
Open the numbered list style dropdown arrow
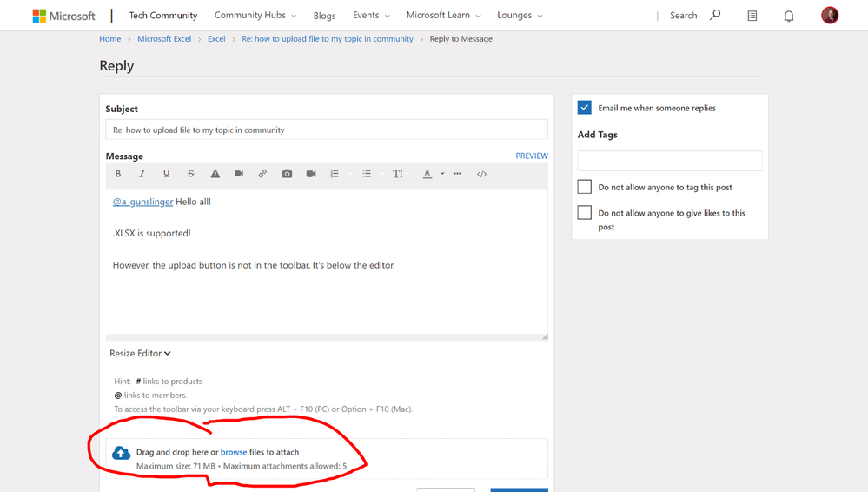pyautogui.click(x=349, y=174)
